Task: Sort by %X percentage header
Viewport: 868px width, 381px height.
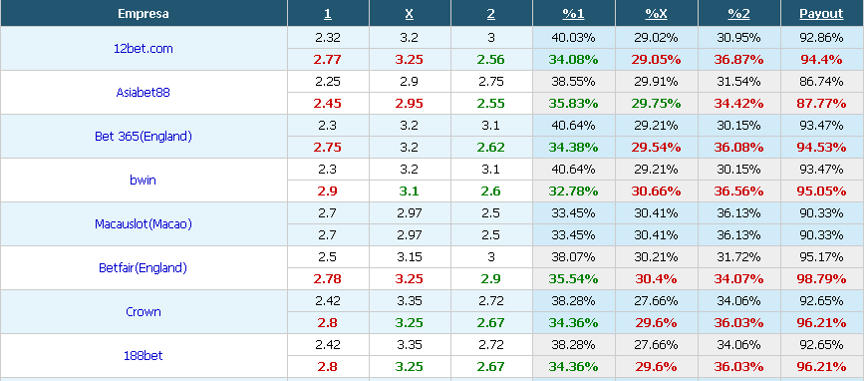Action: (656, 14)
